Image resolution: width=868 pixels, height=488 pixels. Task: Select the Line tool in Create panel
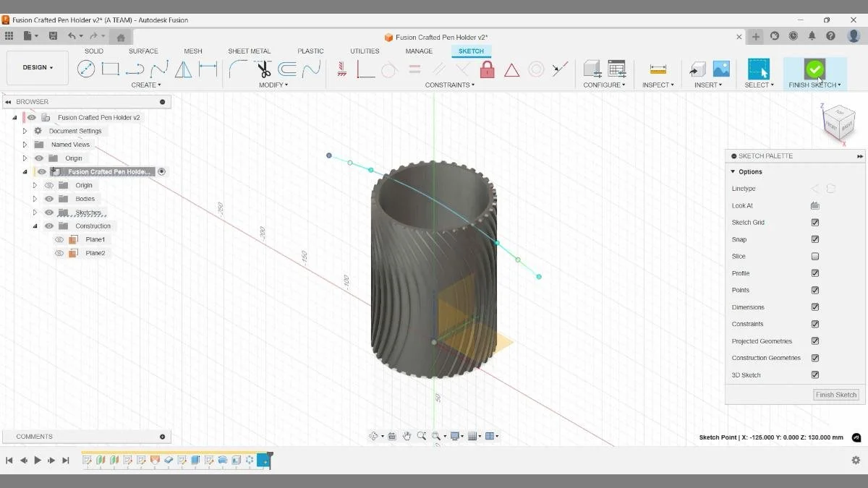[x=85, y=69]
